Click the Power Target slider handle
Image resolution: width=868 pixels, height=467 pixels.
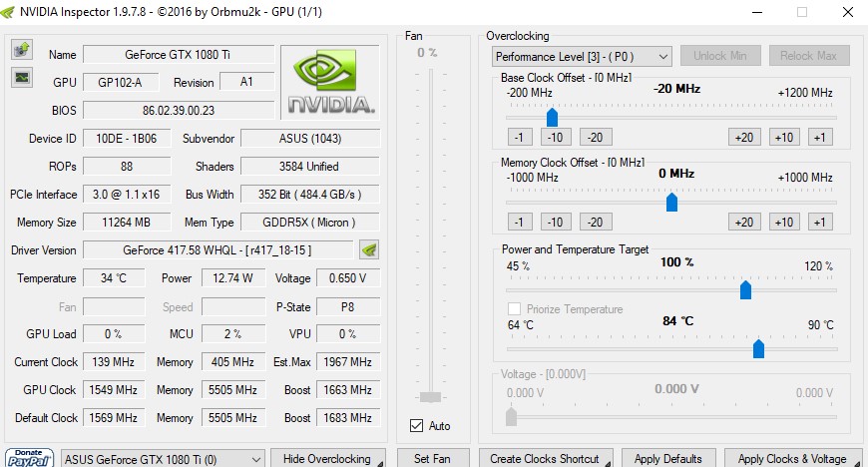point(745,289)
